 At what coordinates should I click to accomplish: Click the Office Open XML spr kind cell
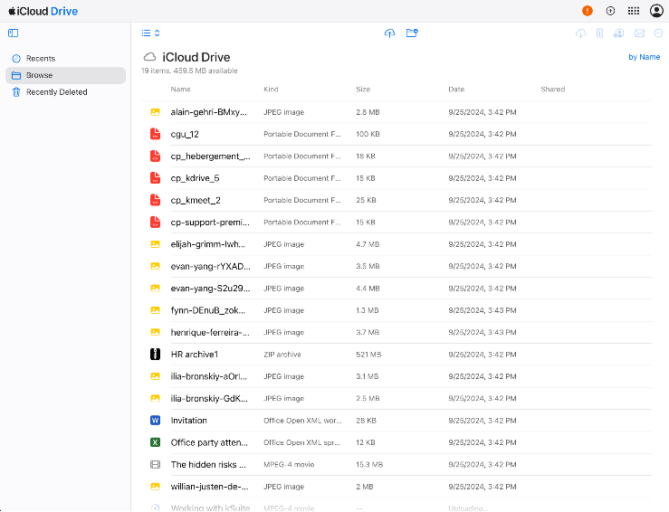[x=302, y=442]
